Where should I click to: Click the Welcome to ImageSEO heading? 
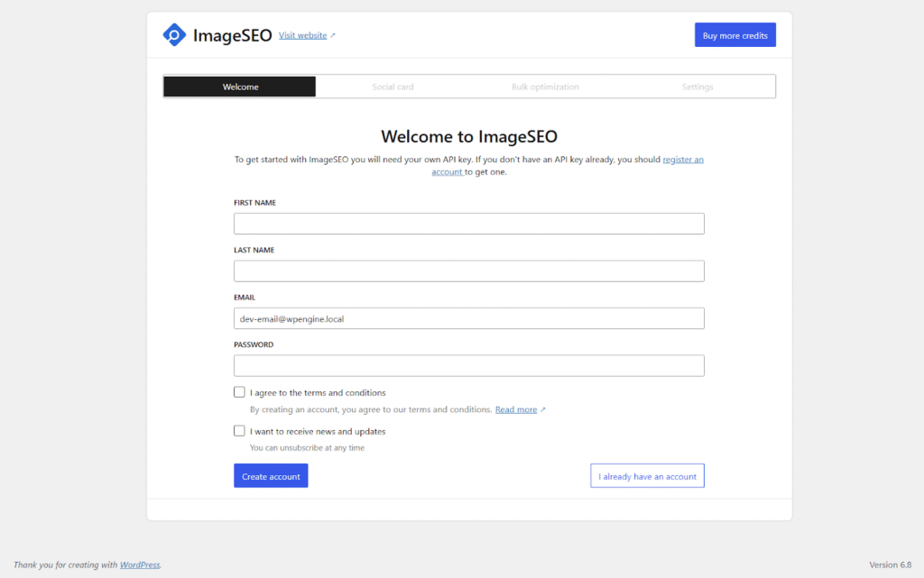click(469, 136)
